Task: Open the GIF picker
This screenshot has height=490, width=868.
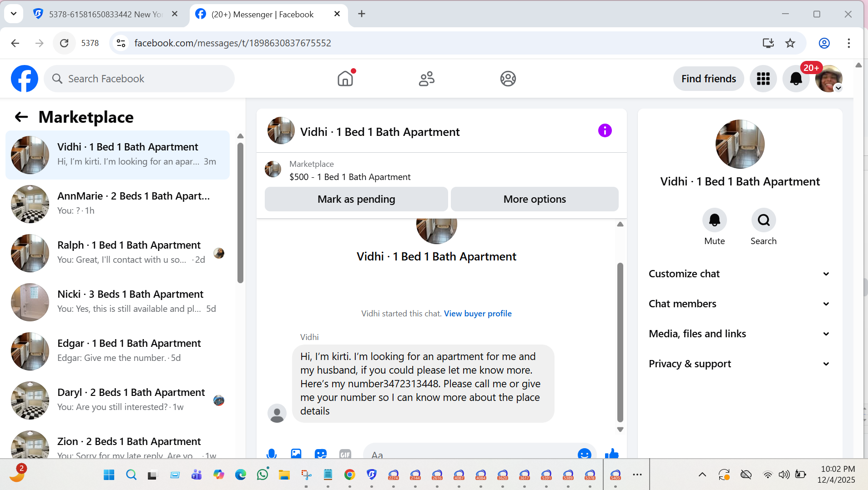Action: click(345, 453)
